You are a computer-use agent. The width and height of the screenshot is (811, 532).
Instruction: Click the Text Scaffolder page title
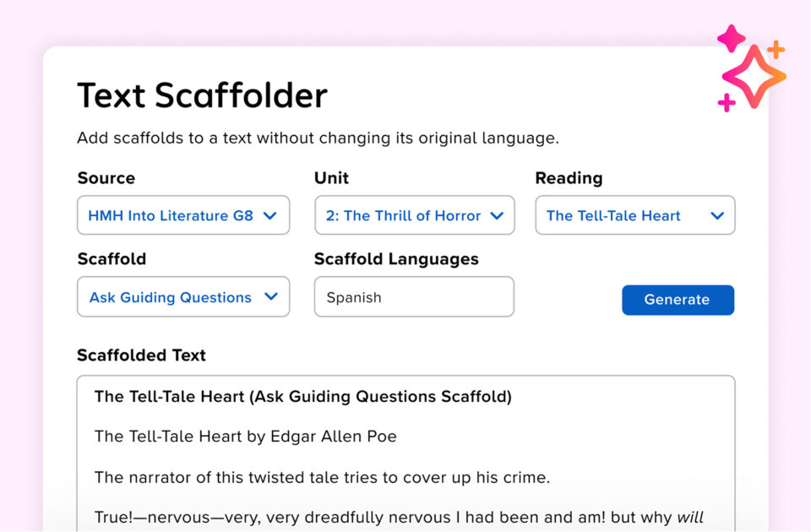click(x=202, y=95)
